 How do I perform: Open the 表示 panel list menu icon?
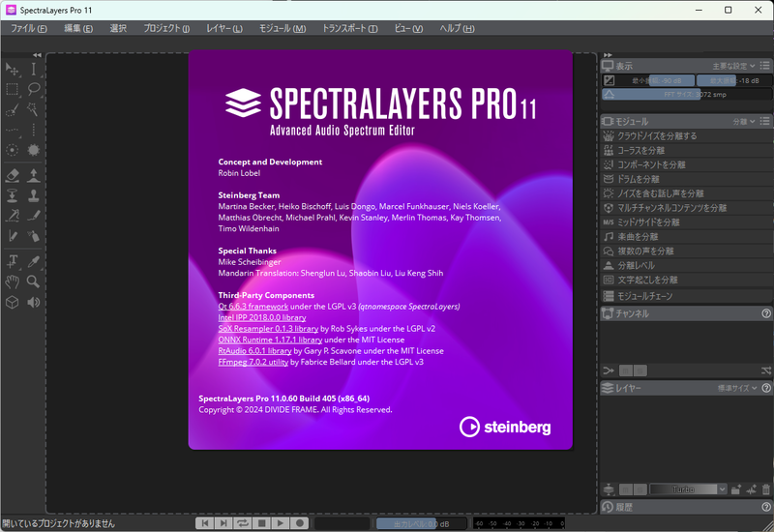764,66
